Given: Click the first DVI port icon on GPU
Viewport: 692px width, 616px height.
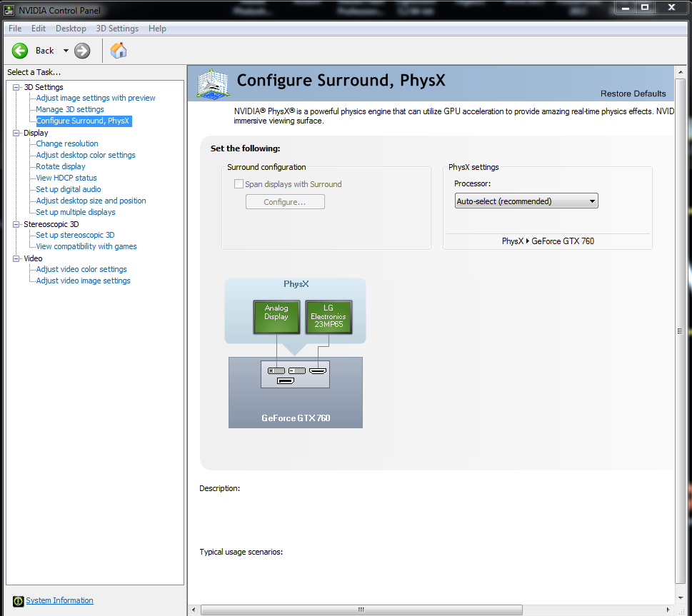Looking at the screenshot, I should pyautogui.click(x=276, y=370).
